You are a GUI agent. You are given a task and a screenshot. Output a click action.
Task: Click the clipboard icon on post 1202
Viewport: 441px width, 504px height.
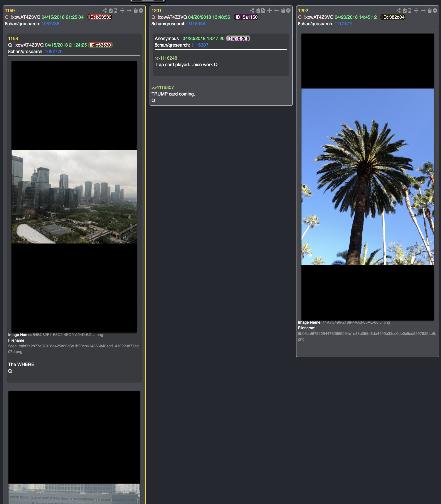pyautogui.click(x=430, y=11)
